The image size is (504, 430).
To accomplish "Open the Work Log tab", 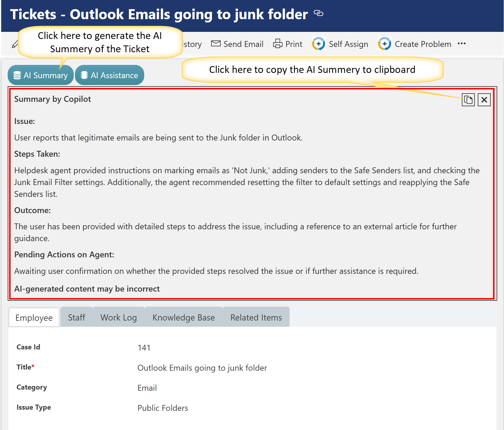I will [x=119, y=317].
